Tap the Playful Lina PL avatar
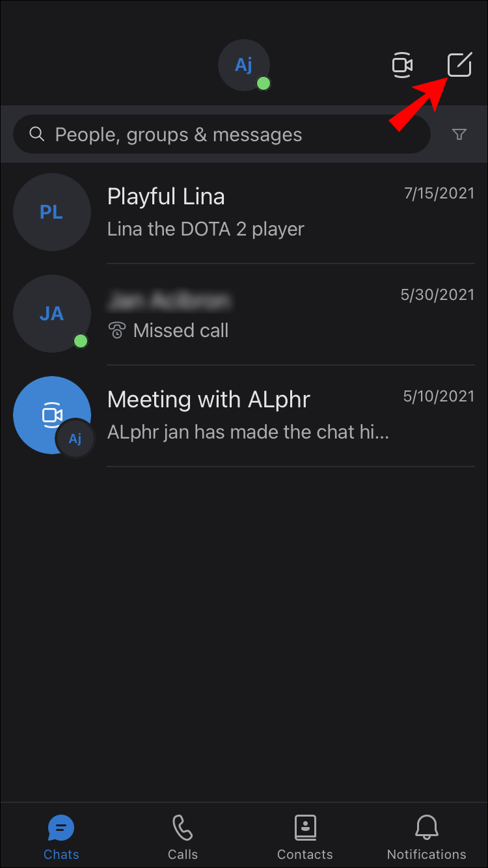 (x=52, y=212)
